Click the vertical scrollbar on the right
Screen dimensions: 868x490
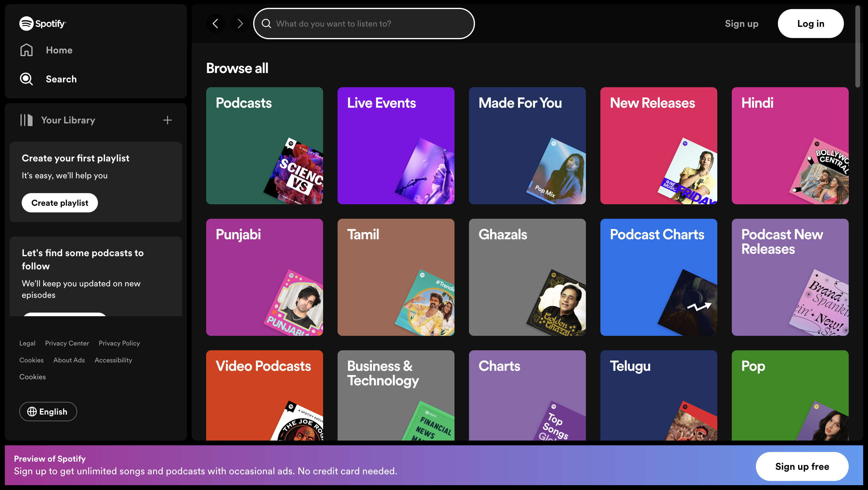click(x=857, y=47)
